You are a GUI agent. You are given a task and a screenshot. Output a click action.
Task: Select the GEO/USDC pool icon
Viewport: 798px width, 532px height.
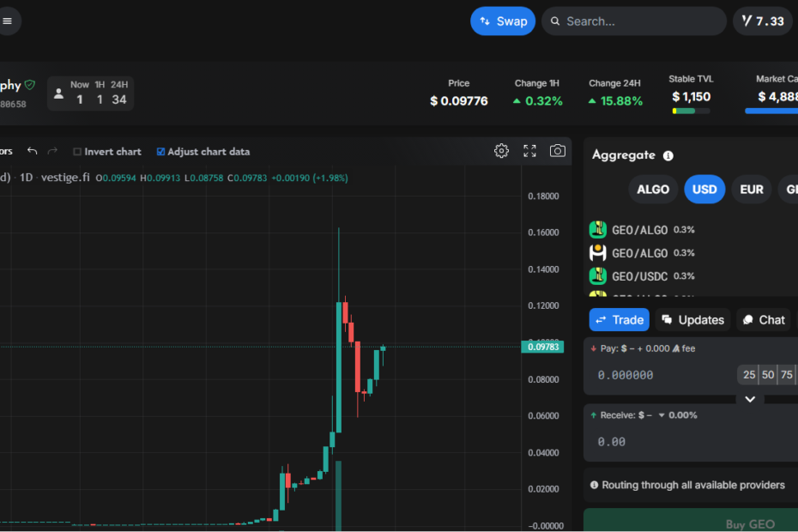pyautogui.click(x=598, y=275)
